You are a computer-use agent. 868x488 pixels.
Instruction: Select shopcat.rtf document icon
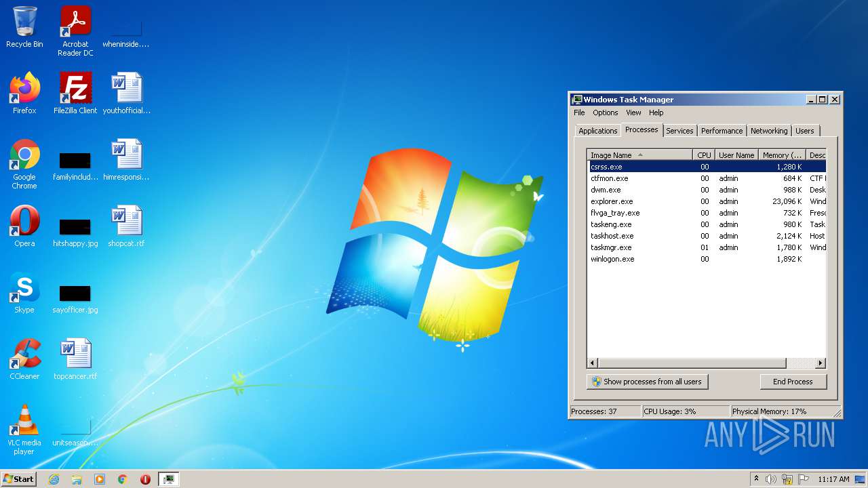126,226
